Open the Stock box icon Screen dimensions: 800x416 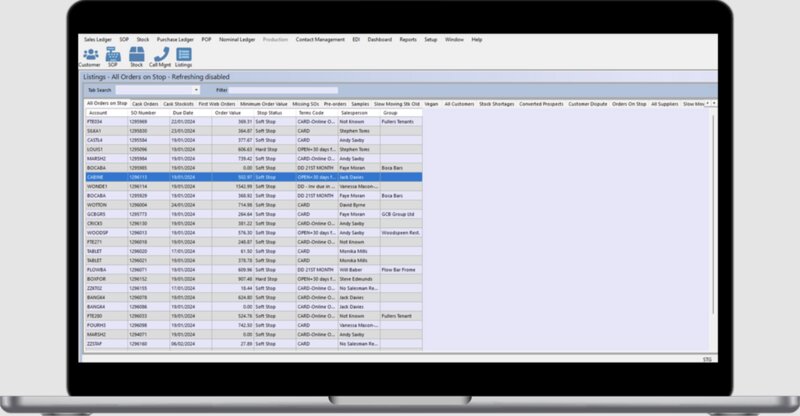pyautogui.click(x=137, y=57)
